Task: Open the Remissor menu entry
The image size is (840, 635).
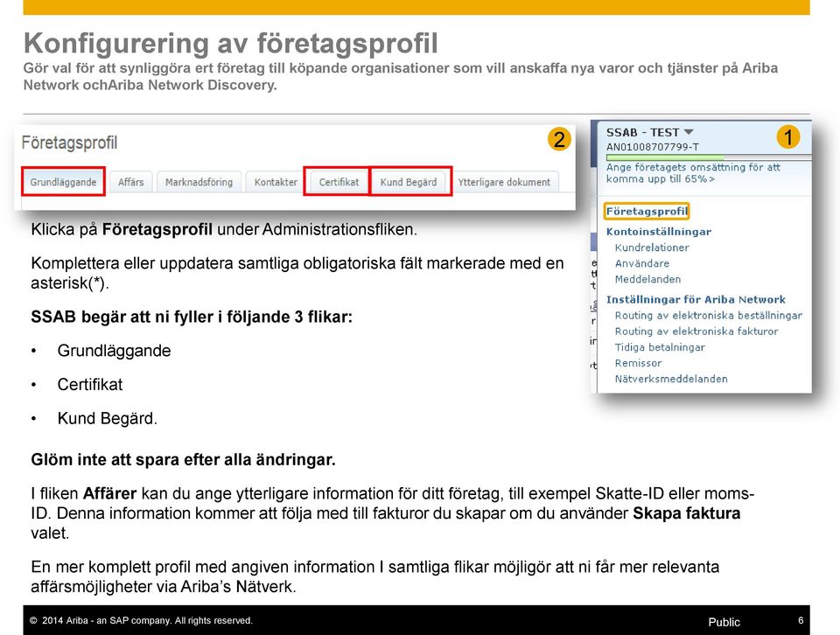Action: (x=639, y=363)
